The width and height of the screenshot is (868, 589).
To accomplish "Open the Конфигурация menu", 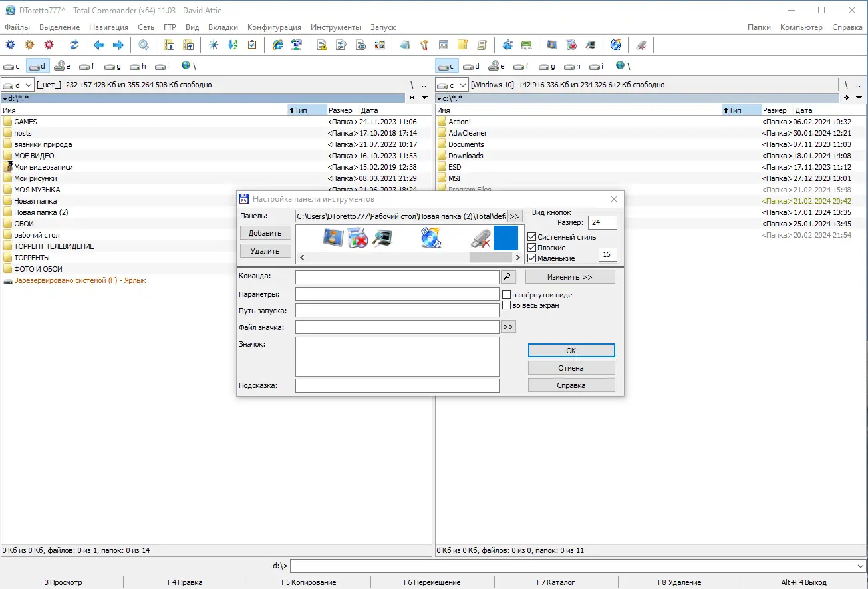I will tap(274, 27).
